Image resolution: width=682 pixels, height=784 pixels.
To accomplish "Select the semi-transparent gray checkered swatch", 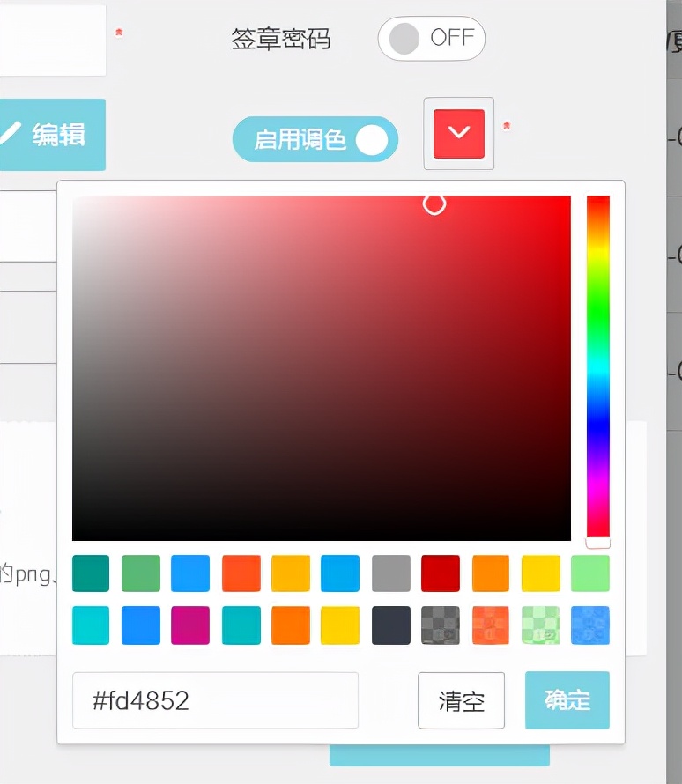I will click(x=441, y=625).
